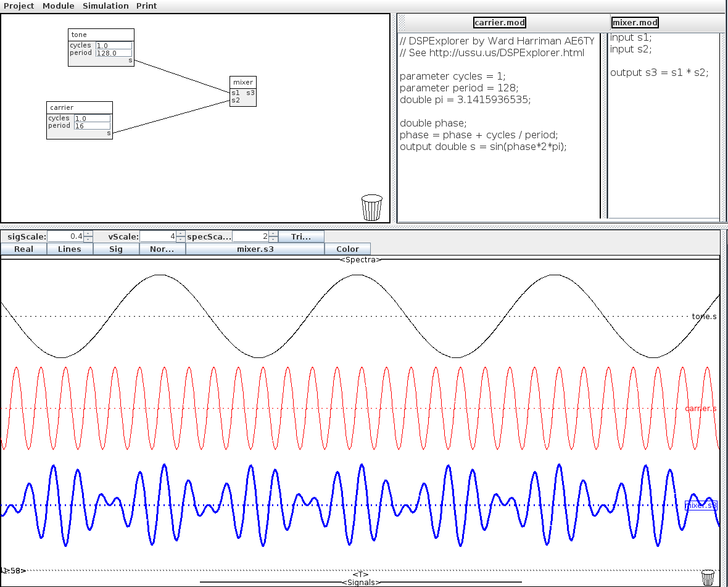Click the tone module output port s
Image resolution: width=728 pixels, height=587 pixels.
[x=130, y=60]
